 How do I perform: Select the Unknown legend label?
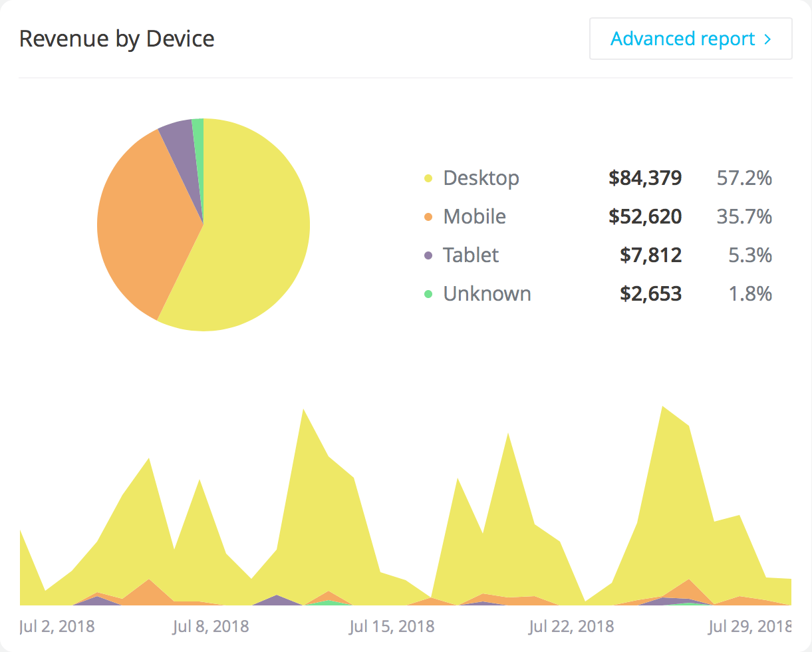tap(487, 294)
